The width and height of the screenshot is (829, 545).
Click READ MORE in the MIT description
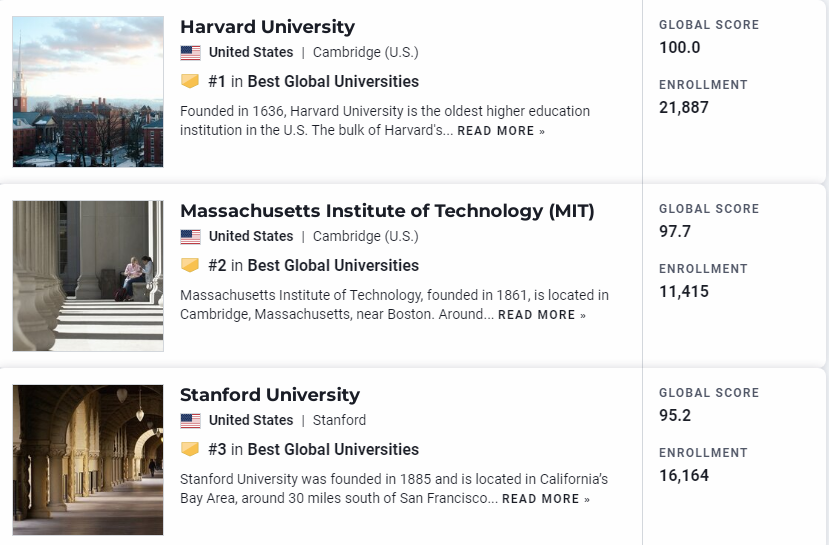pyautogui.click(x=541, y=315)
